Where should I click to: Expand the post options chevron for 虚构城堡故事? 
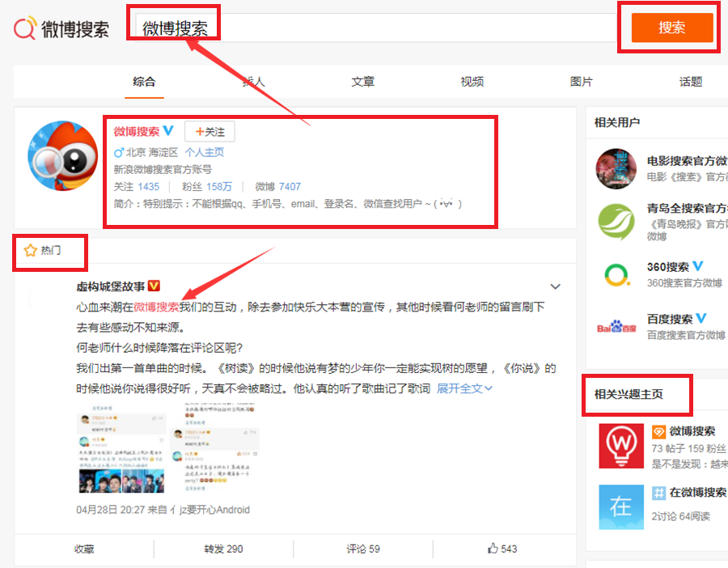pos(555,286)
